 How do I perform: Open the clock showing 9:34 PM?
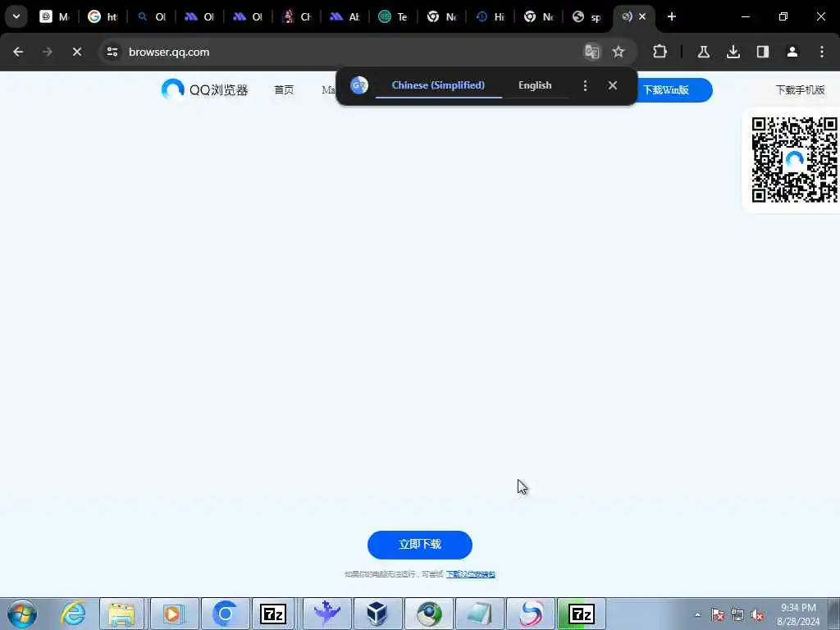pyautogui.click(x=798, y=614)
